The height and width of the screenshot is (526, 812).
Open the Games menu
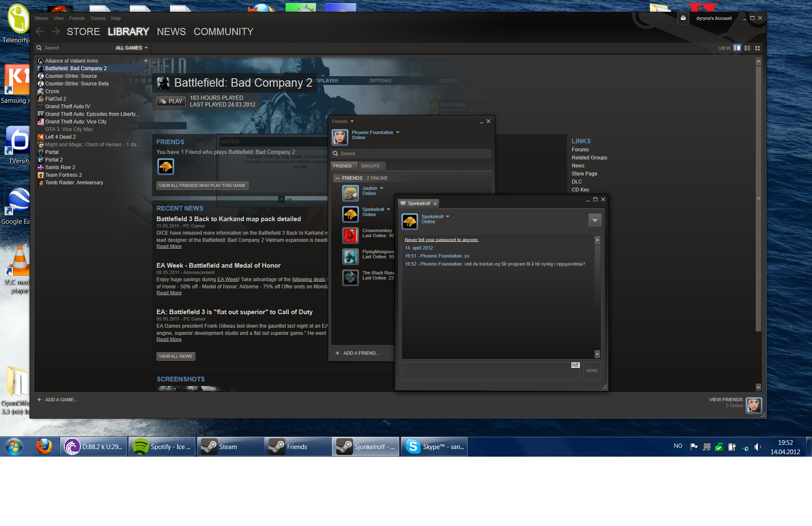[98, 18]
